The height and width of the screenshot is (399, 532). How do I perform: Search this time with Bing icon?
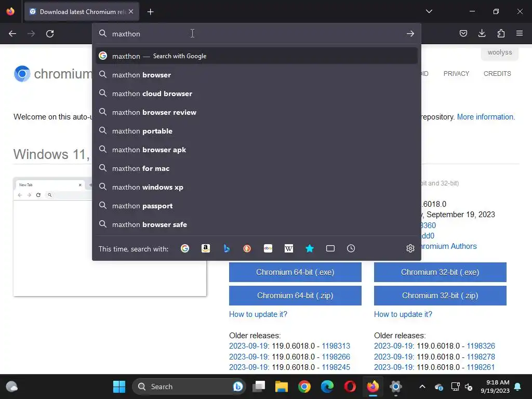click(227, 249)
